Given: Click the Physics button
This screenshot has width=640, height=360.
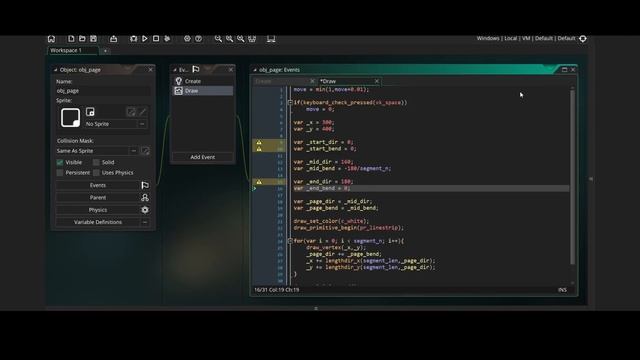Looking at the screenshot, I should [x=98, y=210].
